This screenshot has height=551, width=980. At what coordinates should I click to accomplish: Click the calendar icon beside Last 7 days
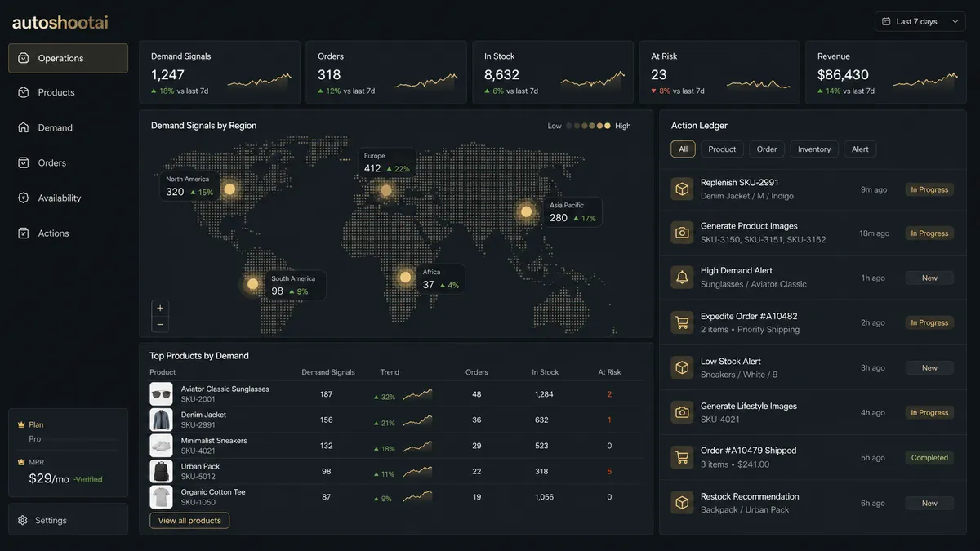(x=887, y=22)
